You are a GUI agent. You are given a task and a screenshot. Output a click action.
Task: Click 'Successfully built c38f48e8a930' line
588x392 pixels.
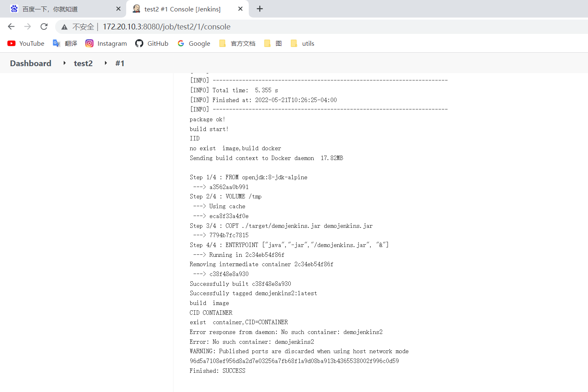pos(240,284)
